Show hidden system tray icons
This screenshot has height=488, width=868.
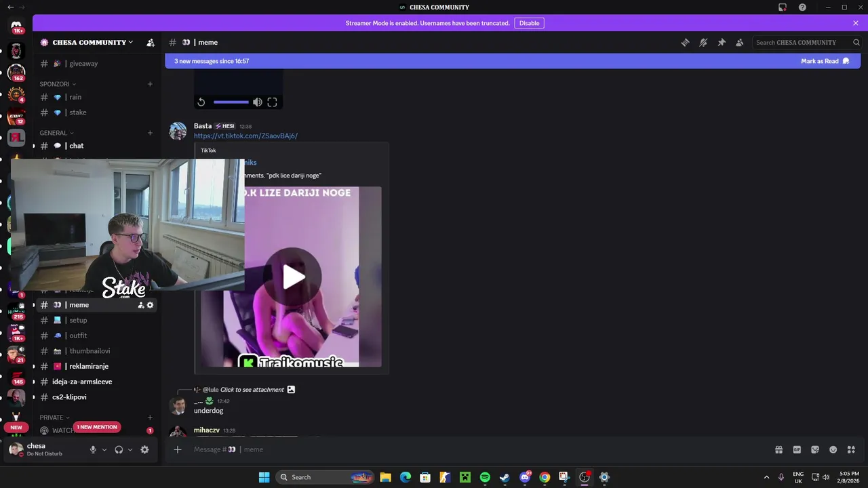coord(766,477)
